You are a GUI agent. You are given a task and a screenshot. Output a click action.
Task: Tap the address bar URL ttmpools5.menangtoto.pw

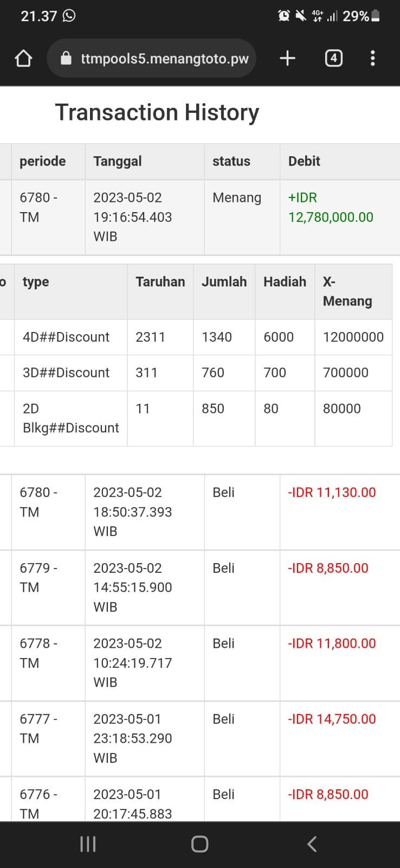165,59
